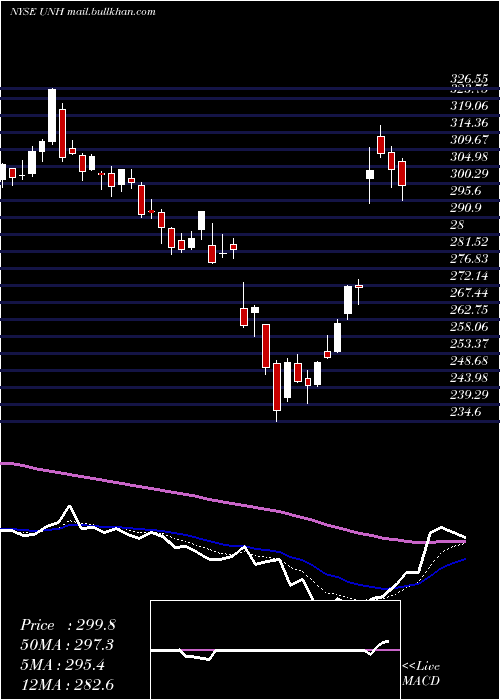This screenshot has width=500, height=700.
Task: Click the 309.67 price axis label
Action: (469, 140)
